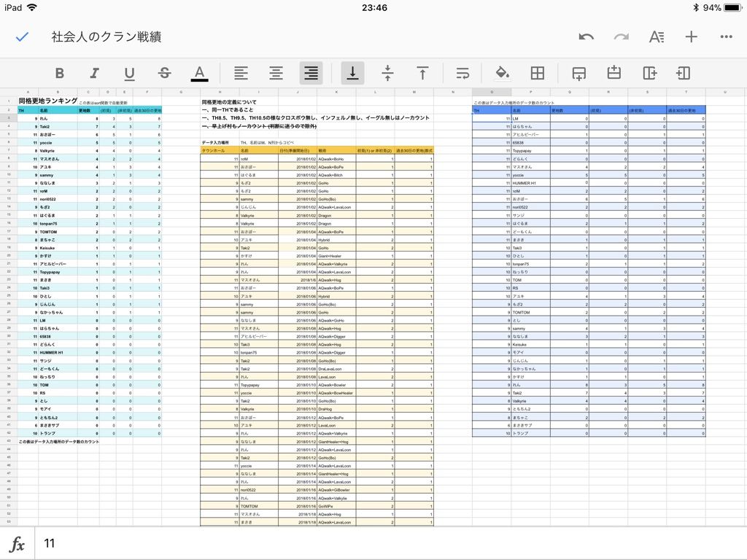This screenshot has height=560, width=747.
Task: Toggle italic formatting
Action: (x=94, y=73)
